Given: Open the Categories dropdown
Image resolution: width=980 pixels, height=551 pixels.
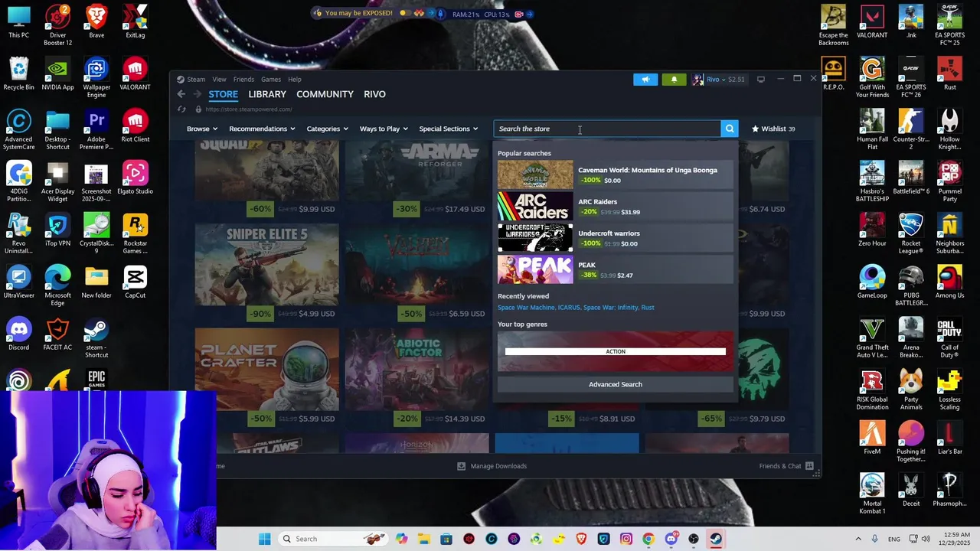Looking at the screenshot, I should 328,129.
